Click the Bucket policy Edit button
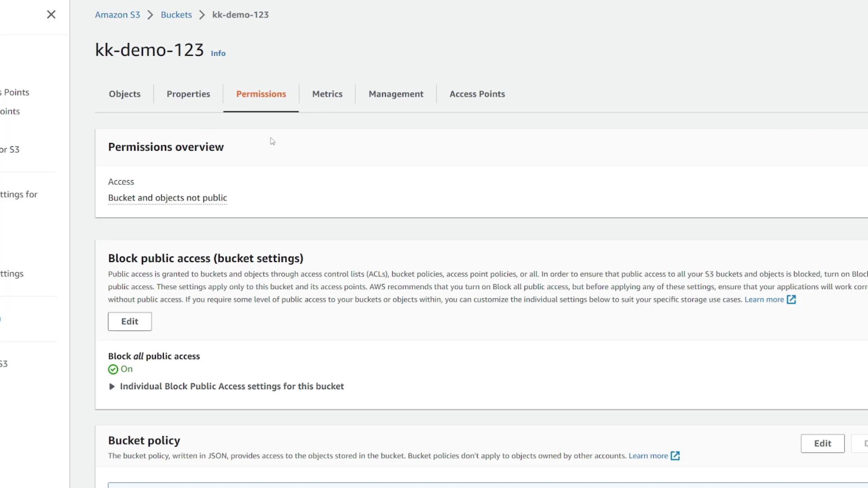The image size is (868, 488). [822, 443]
